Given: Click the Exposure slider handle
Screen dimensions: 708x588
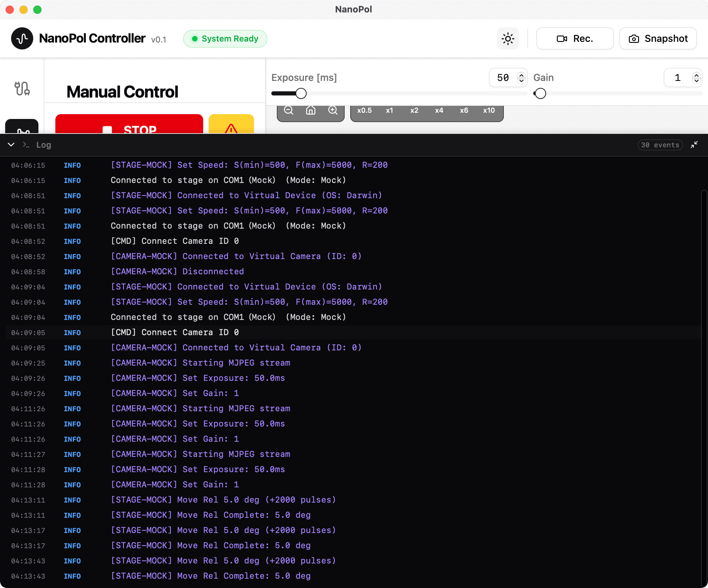Looking at the screenshot, I should tap(301, 93).
